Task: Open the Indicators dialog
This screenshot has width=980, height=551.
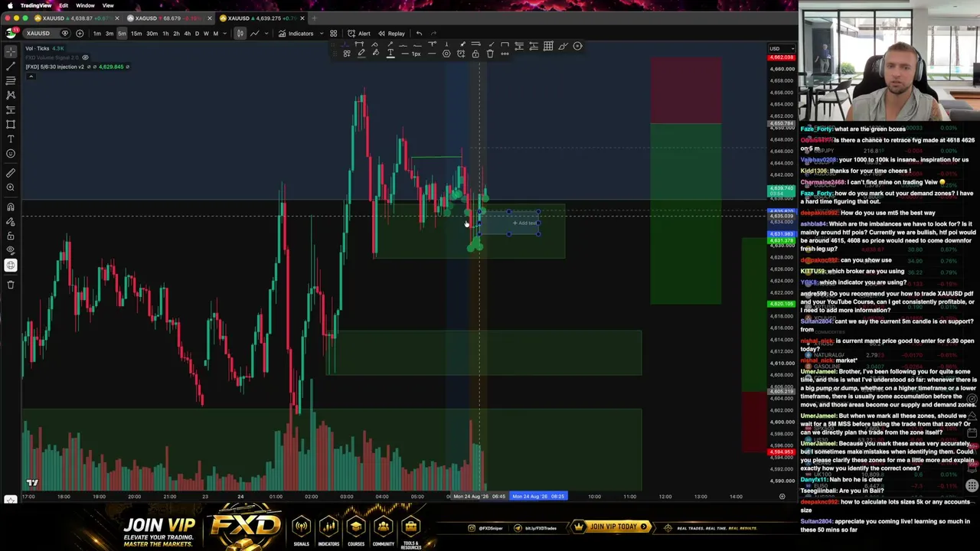Action: click(296, 34)
